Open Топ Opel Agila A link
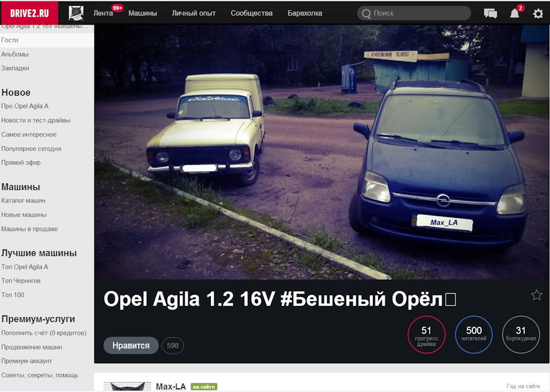The width and height of the screenshot is (550, 392). [x=25, y=266]
